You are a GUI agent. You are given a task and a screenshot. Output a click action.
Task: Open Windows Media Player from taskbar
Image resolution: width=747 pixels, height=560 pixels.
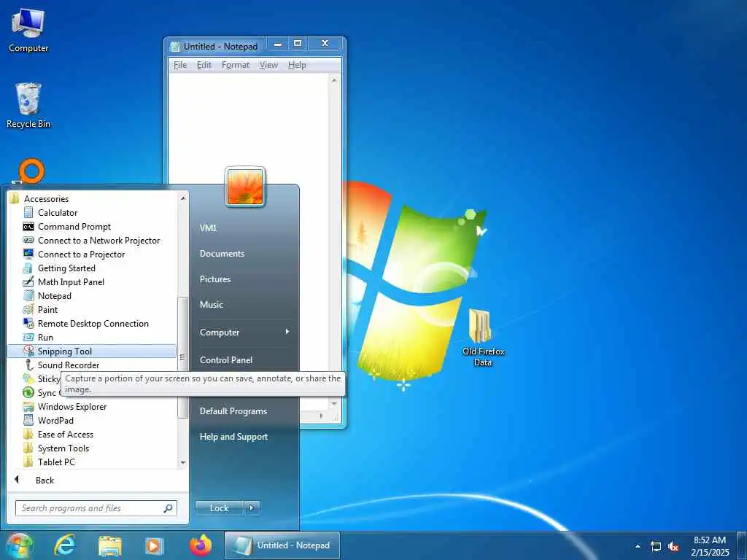click(x=154, y=545)
